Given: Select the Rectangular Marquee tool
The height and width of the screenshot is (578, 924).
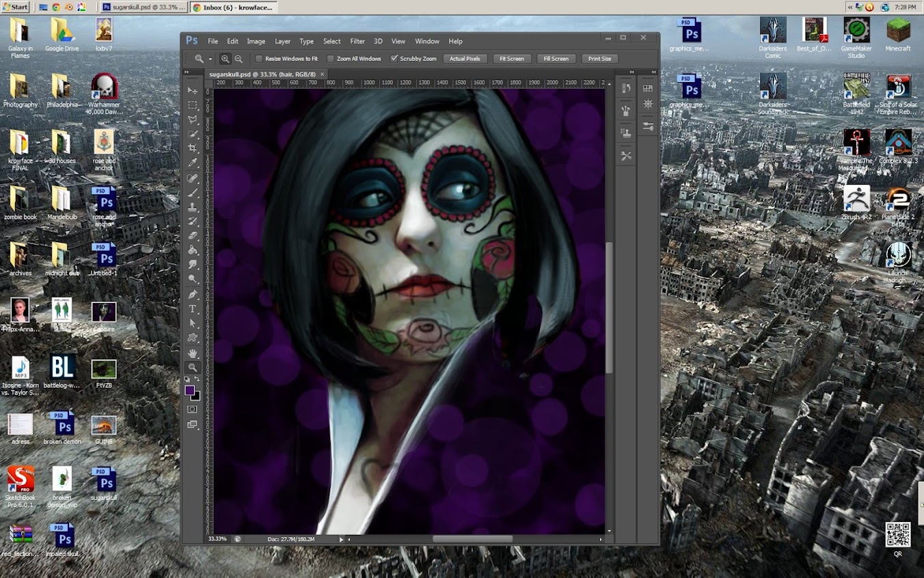Looking at the screenshot, I should pyautogui.click(x=193, y=105).
